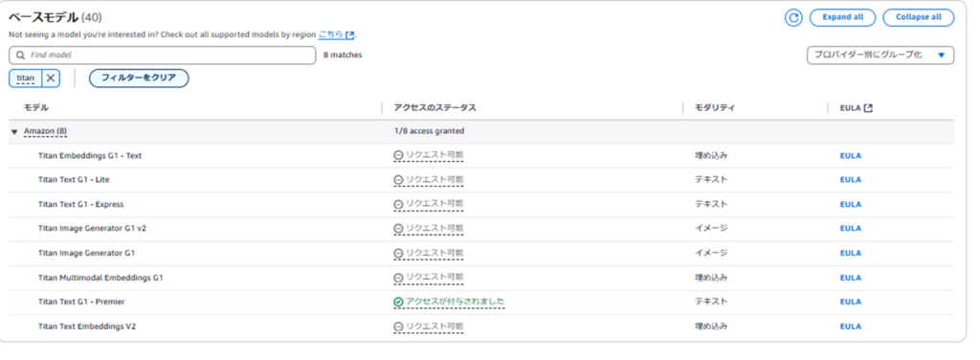The width and height of the screenshot is (980, 360).
Task: Open EULA for Titan Image Generator G1 v2
Action: click(x=850, y=229)
